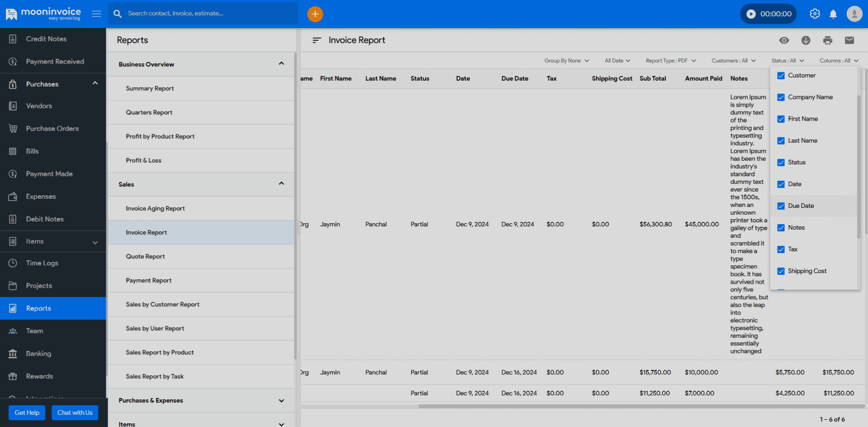868x427 pixels.
Task: Toggle the Date column checkbox
Action: point(781,184)
